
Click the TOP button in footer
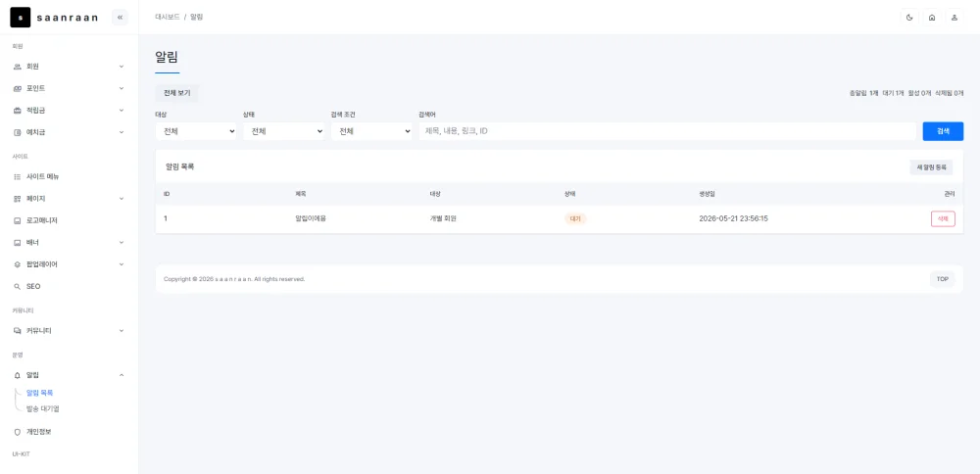943,279
